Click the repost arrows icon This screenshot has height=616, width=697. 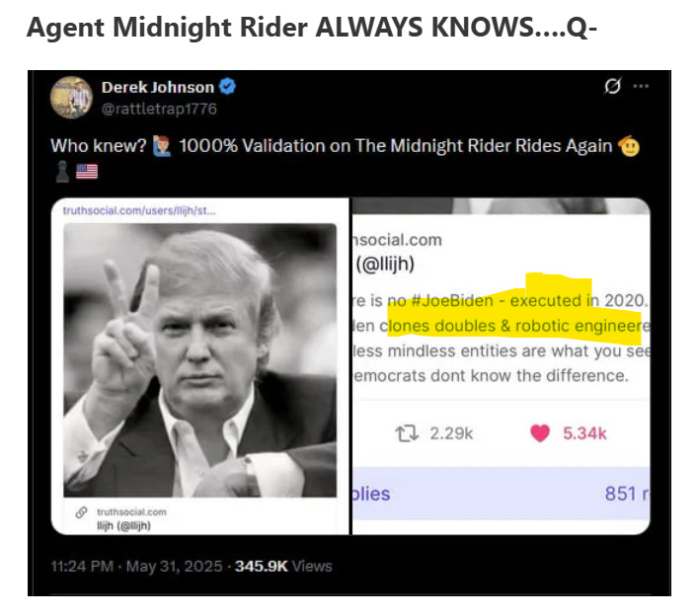tap(407, 433)
